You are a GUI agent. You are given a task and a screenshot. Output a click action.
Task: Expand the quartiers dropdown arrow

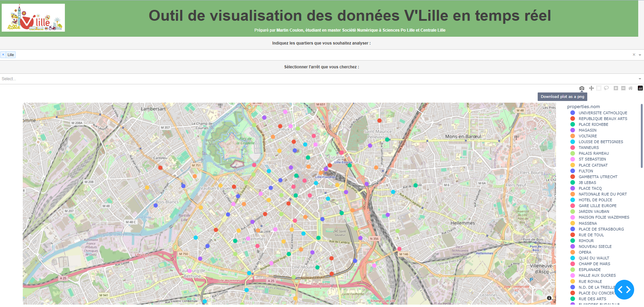640,55
